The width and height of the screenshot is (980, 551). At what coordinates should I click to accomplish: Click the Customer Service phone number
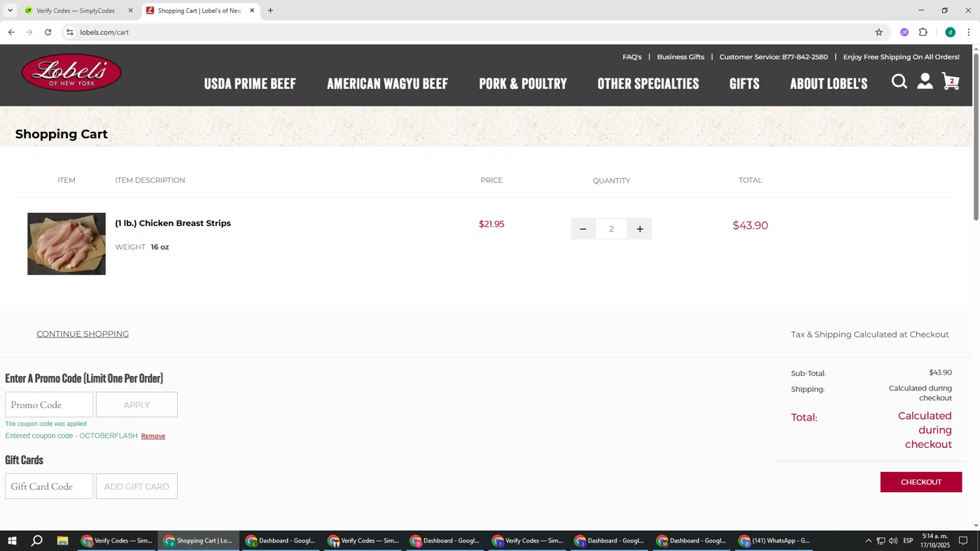805,57
